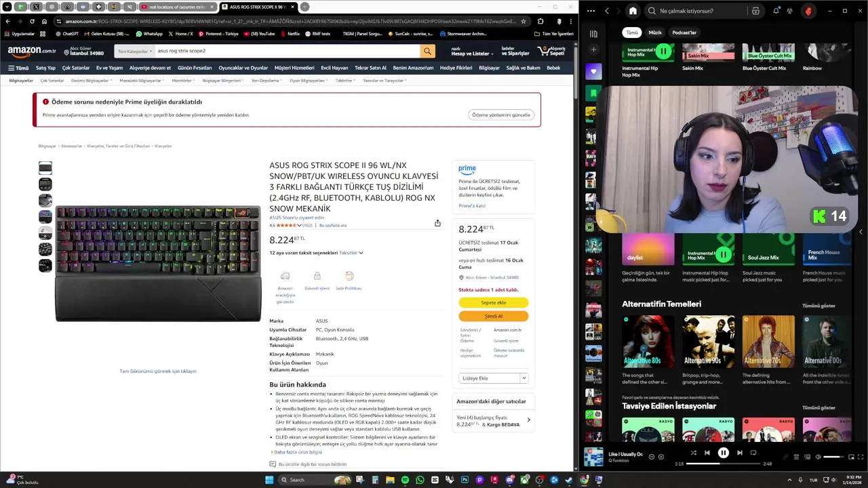This screenshot has width=868, height=488.
Task: Click Sepete Ekle button
Action: (493, 303)
